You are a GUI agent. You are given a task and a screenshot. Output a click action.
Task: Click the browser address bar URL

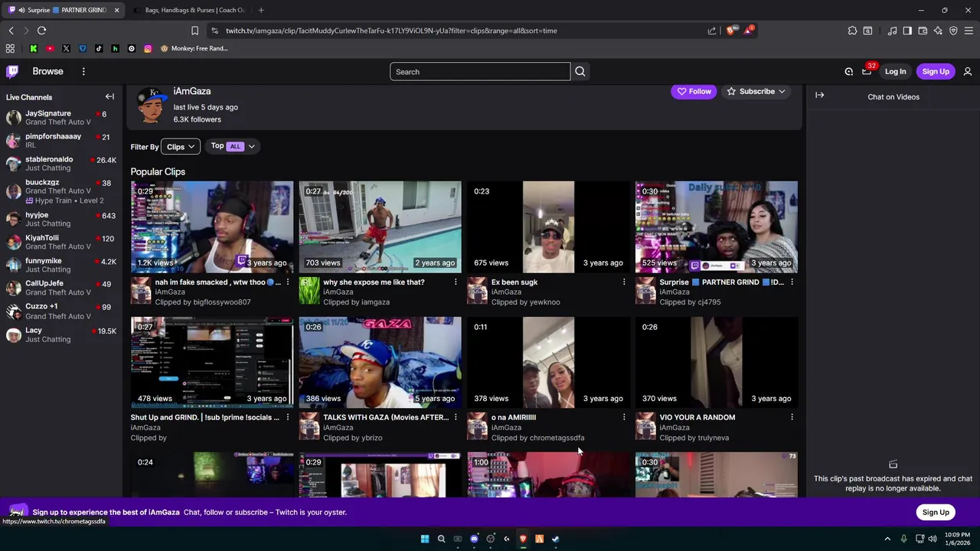pyautogui.click(x=391, y=31)
